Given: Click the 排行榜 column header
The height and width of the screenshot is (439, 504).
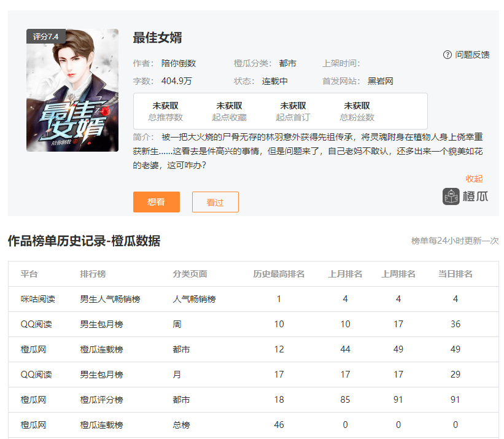Looking at the screenshot, I should coord(93,274).
